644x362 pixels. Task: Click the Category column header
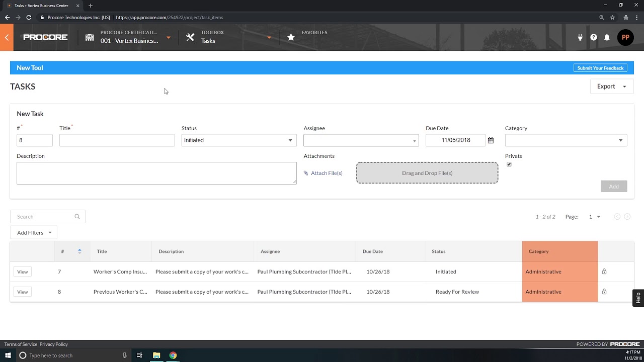point(539,251)
